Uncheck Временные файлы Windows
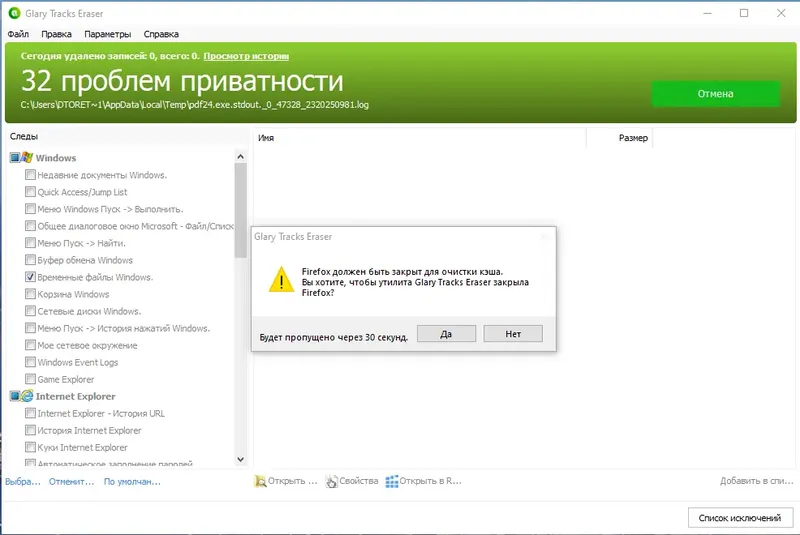 (x=30, y=277)
